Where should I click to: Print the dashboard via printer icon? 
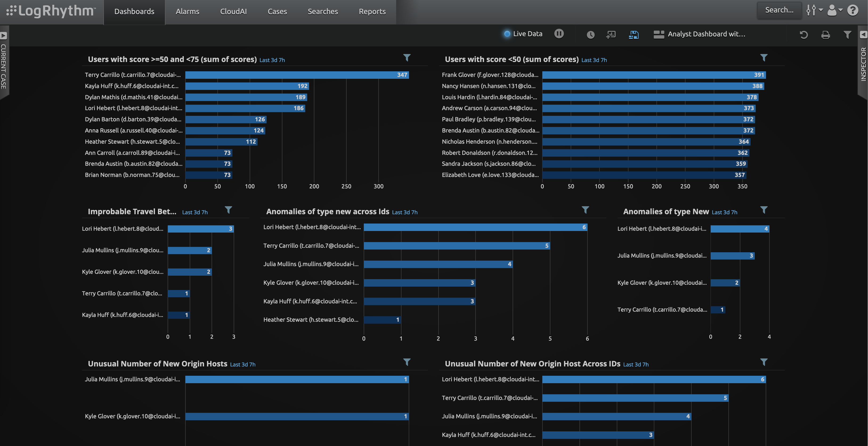pos(825,35)
